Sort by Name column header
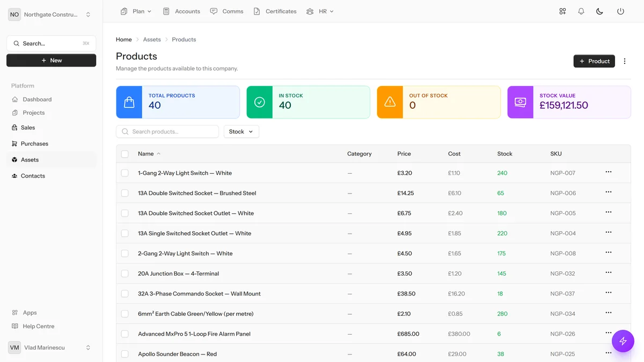Image resolution: width=644 pixels, height=362 pixels. pos(149,154)
